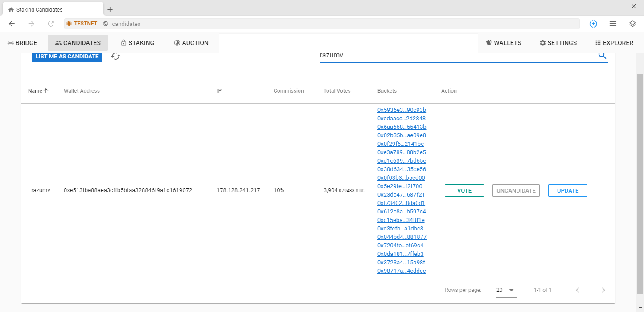Viewport: 644px width, 312px height.
Task: Open bucket link 0x5e29fe…f2f700
Action: tap(400, 186)
